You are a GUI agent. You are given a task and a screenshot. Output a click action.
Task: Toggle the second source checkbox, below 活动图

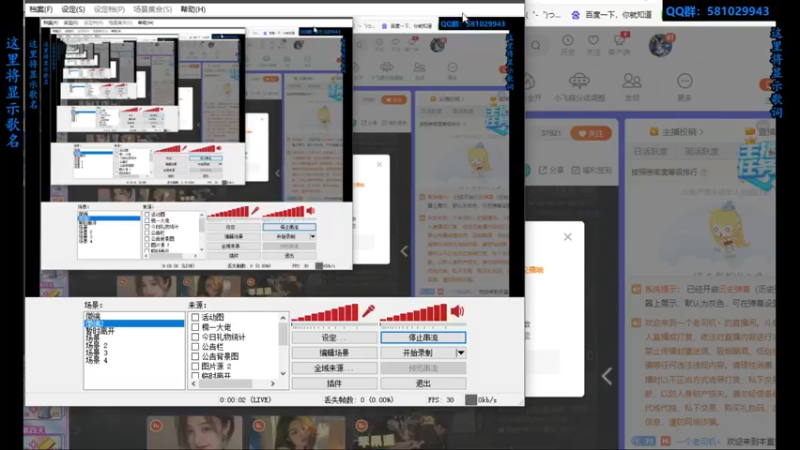(195, 327)
